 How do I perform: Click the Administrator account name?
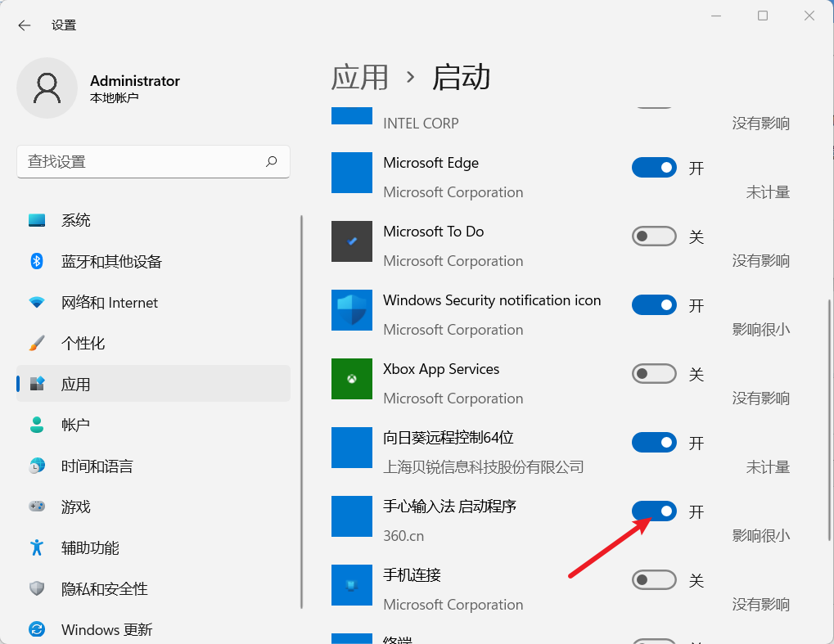click(135, 81)
